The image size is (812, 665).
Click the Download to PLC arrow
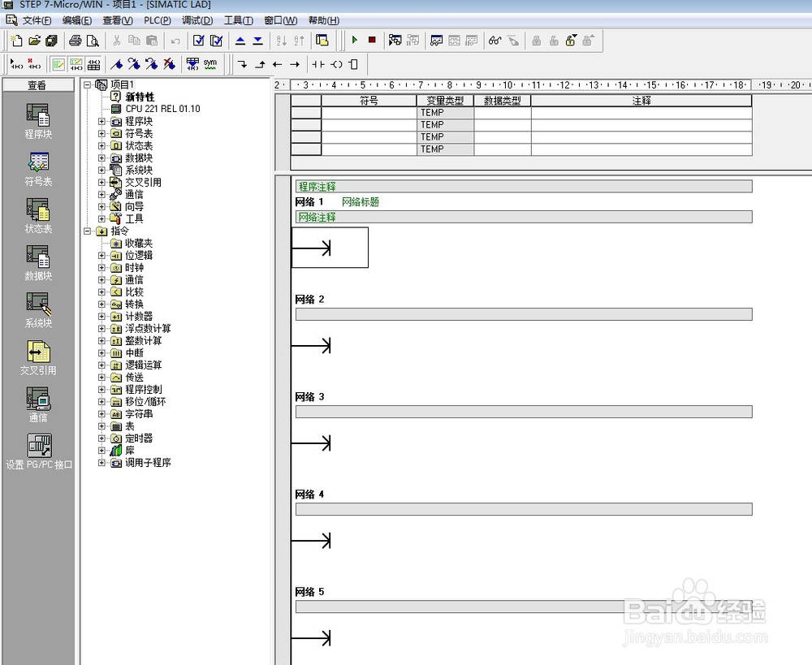258,41
